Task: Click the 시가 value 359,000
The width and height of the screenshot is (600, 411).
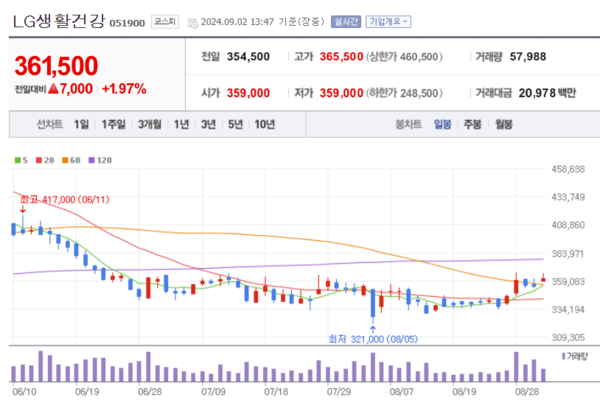Action: (x=248, y=93)
